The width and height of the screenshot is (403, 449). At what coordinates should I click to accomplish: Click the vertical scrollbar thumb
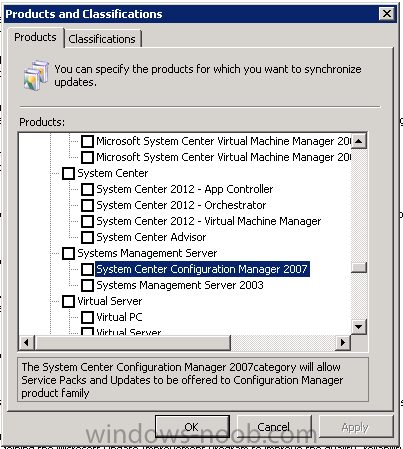coord(359,267)
